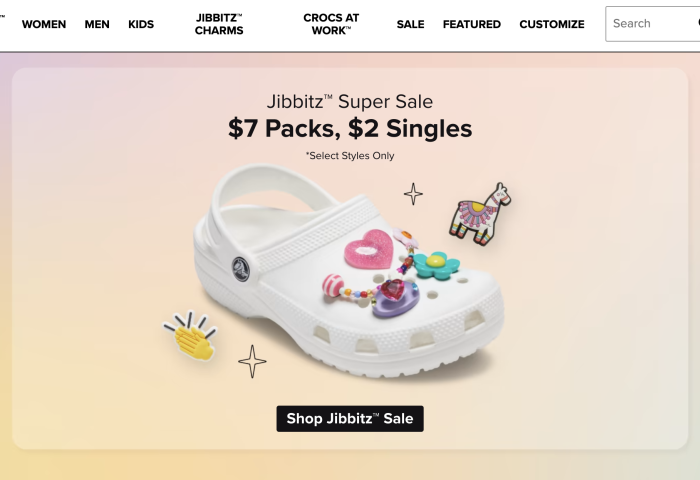This screenshot has width=700, height=480.
Task: Click the Shop Jibbitz Sale button
Action: coord(350,419)
